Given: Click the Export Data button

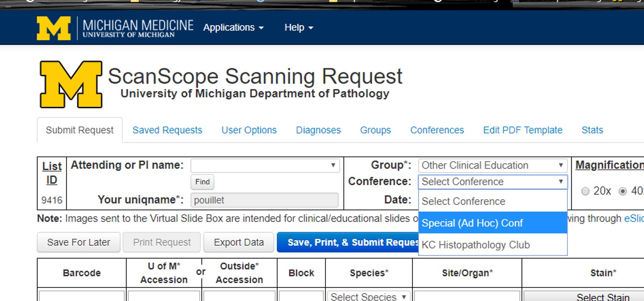Looking at the screenshot, I should [x=239, y=243].
